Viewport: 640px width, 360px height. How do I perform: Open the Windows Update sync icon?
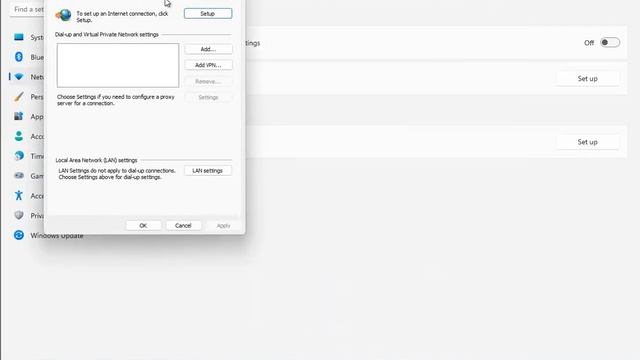coord(19,235)
